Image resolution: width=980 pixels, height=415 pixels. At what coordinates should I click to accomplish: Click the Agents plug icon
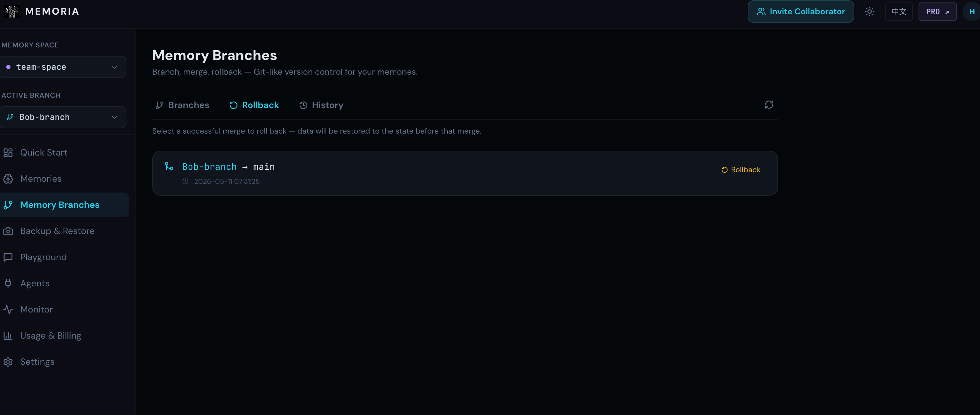pos(8,284)
